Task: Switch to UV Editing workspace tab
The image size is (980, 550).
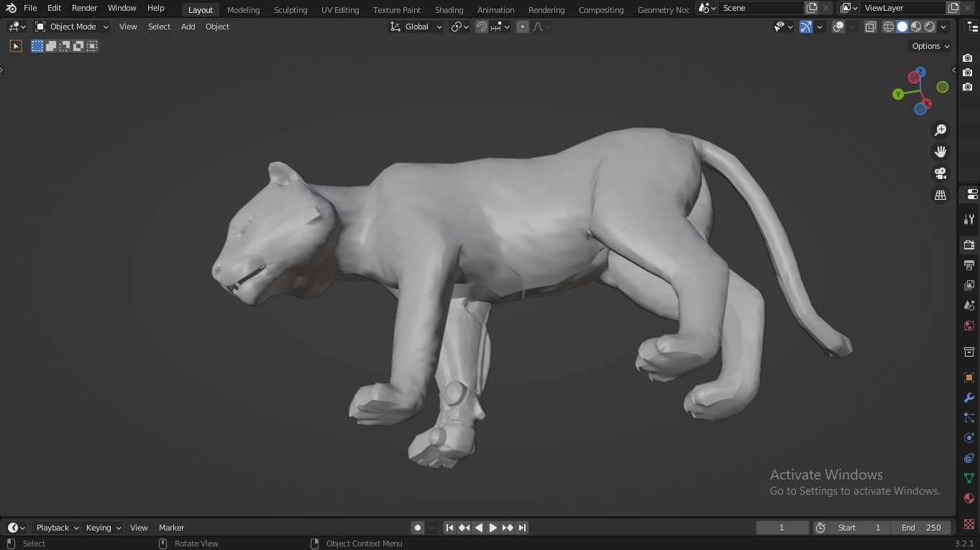Action: tap(340, 10)
